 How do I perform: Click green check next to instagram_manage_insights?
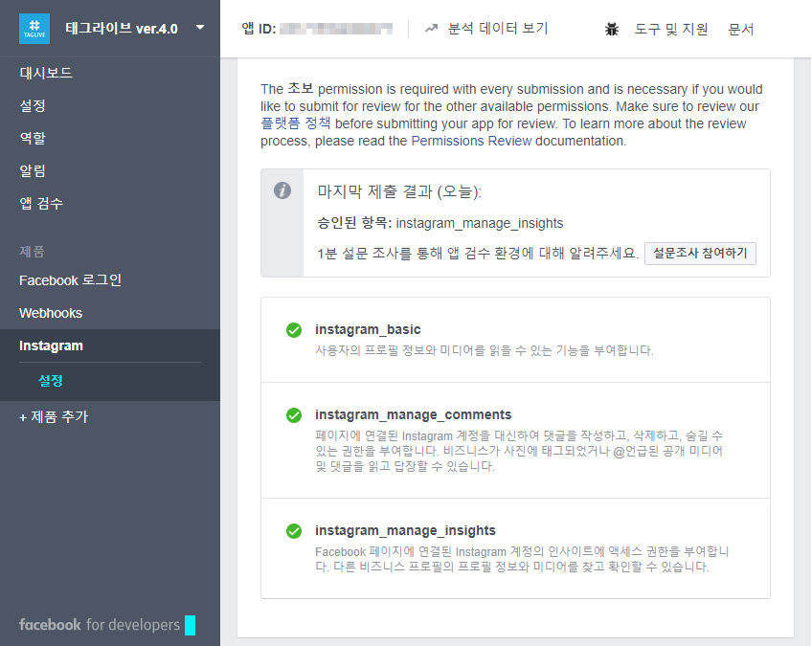pos(294,531)
